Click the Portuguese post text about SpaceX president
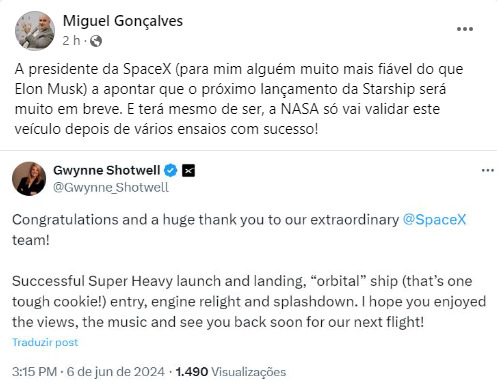The height and width of the screenshot is (382, 497). tap(239, 99)
